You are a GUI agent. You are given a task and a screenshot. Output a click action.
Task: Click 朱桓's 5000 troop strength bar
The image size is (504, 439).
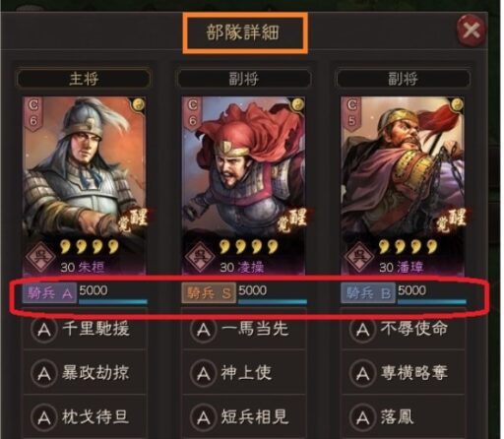coord(113,293)
